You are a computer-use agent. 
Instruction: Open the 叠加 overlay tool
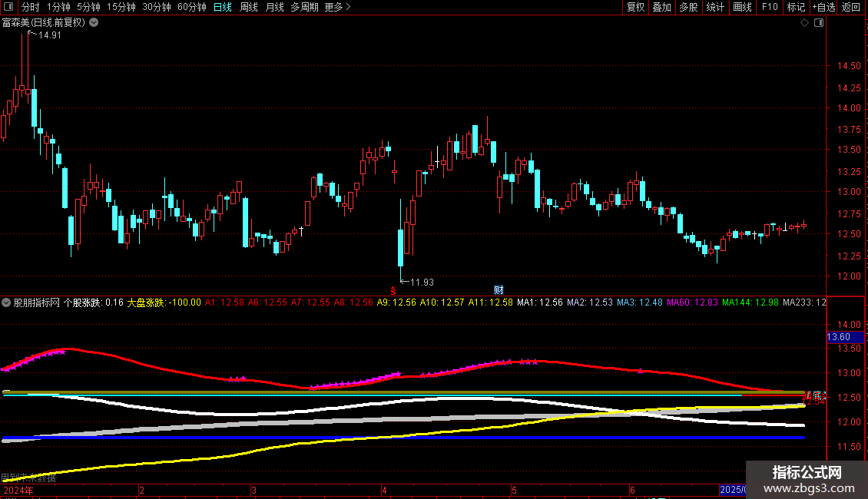tap(661, 7)
